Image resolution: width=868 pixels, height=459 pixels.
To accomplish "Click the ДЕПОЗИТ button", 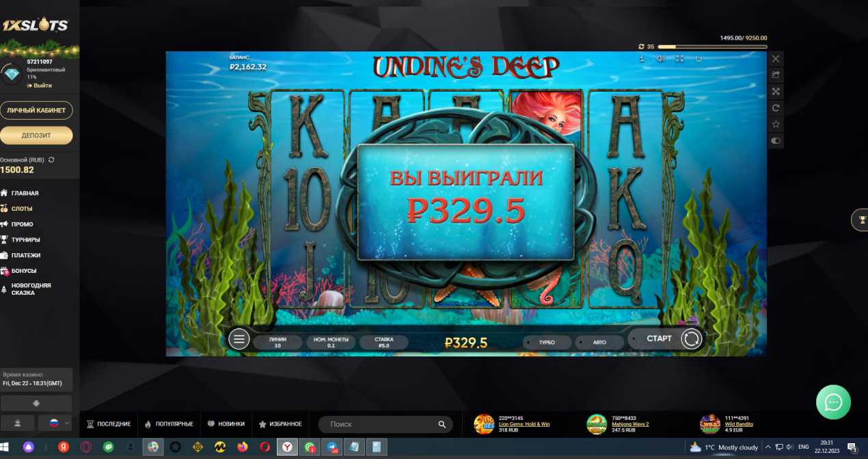I will 36,135.
